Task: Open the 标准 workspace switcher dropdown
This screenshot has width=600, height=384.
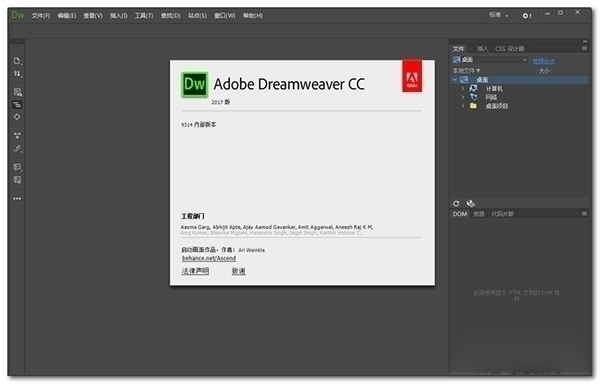Action: [499, 15]
